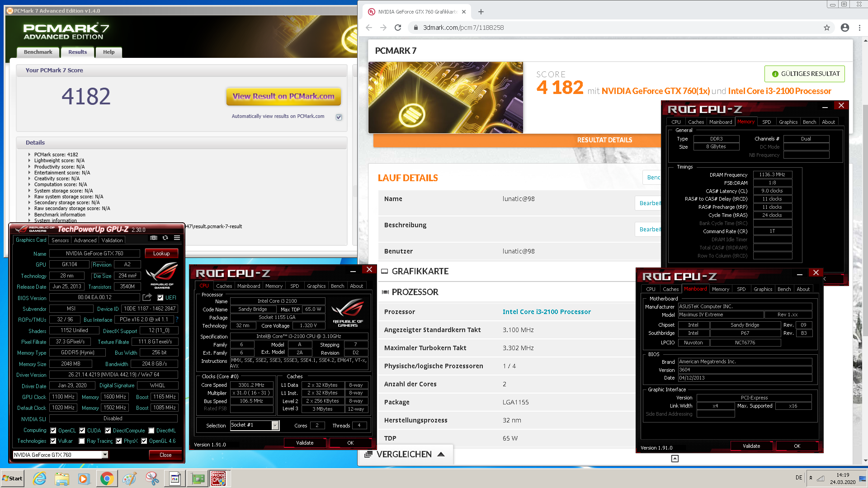Click OK in Mainboard CPU-Z window
Image resolution: width=868 pixels, height=488 pixels.
coord(797,446)
